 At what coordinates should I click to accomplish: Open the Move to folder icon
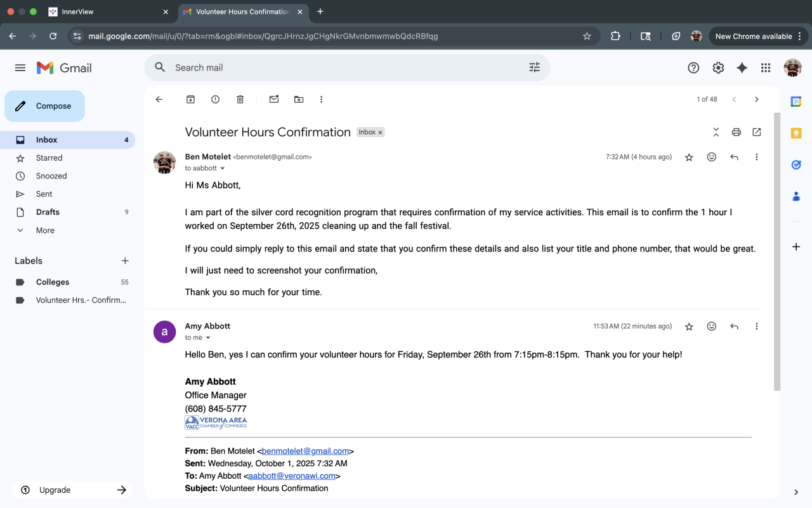pos(299,99)
